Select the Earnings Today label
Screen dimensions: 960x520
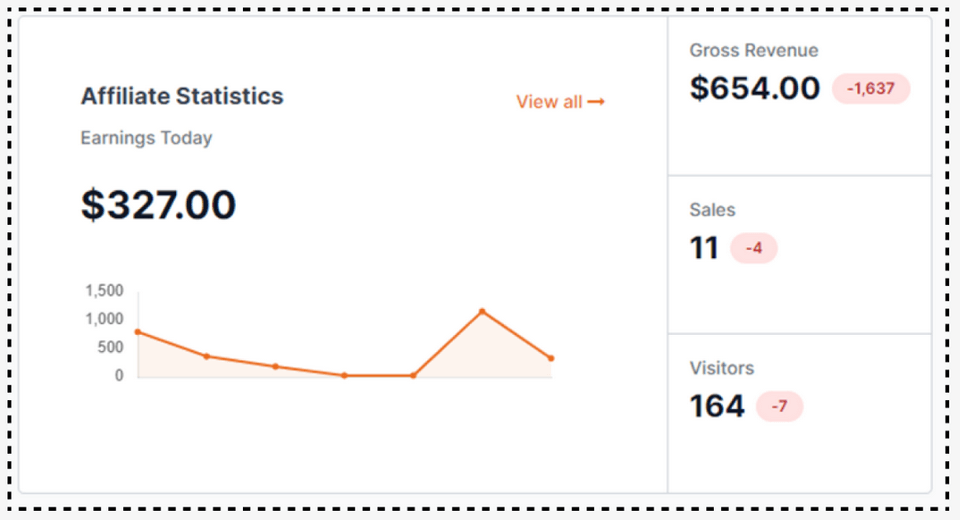click(x=146, y=138)
